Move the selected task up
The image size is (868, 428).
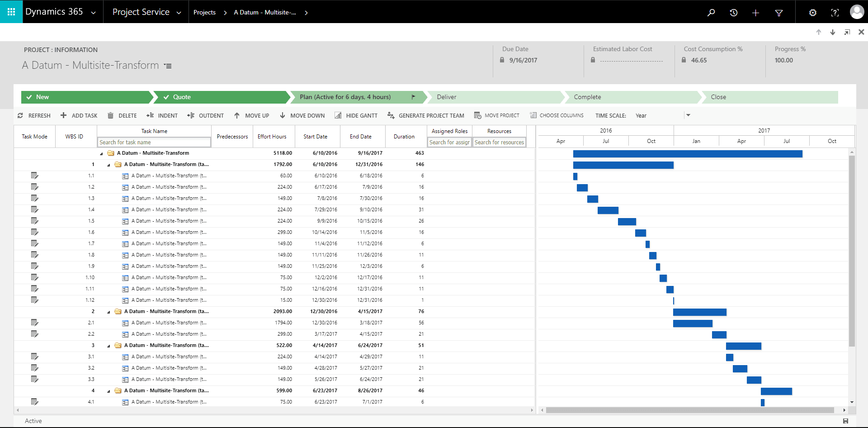[251, 115]
